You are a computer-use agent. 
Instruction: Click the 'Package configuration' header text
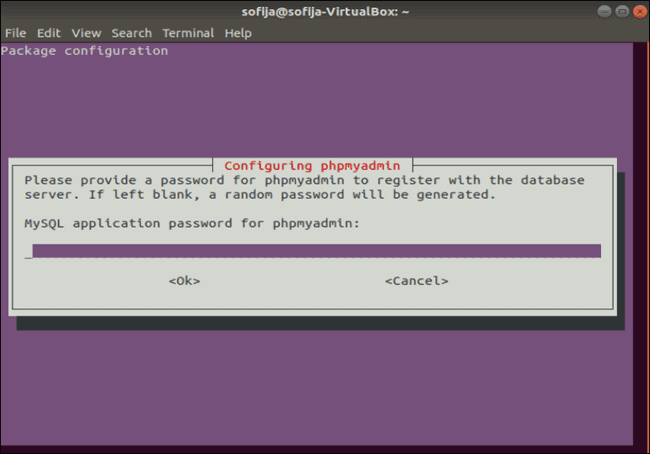(85, 51)
